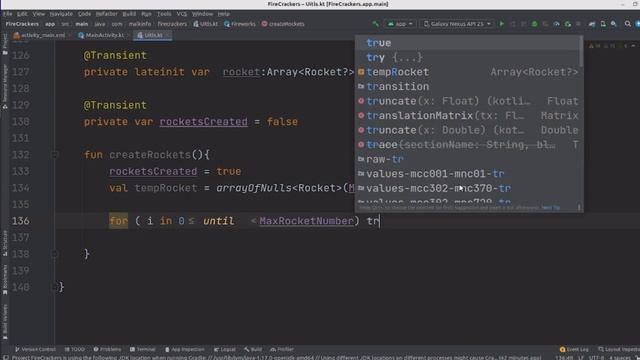The image size is (640, 360).
Task: Open the Code menu
Action: click(84, 14)
